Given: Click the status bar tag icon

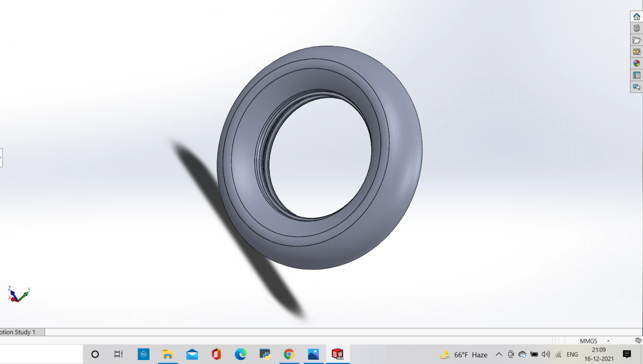Looking at the screenshot, I should pyautogui.click(x=638, y=340).
